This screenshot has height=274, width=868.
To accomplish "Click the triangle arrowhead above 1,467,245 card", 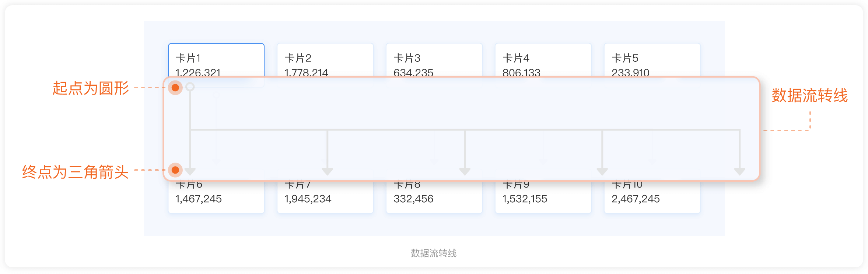I will [190, 171].
